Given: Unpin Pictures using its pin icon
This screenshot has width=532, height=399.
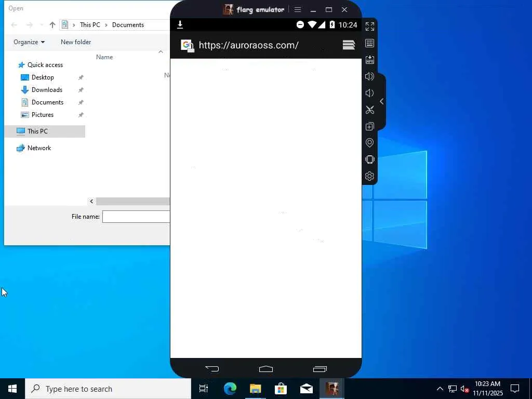Looking at the screenshot, I should pos(81,115).
